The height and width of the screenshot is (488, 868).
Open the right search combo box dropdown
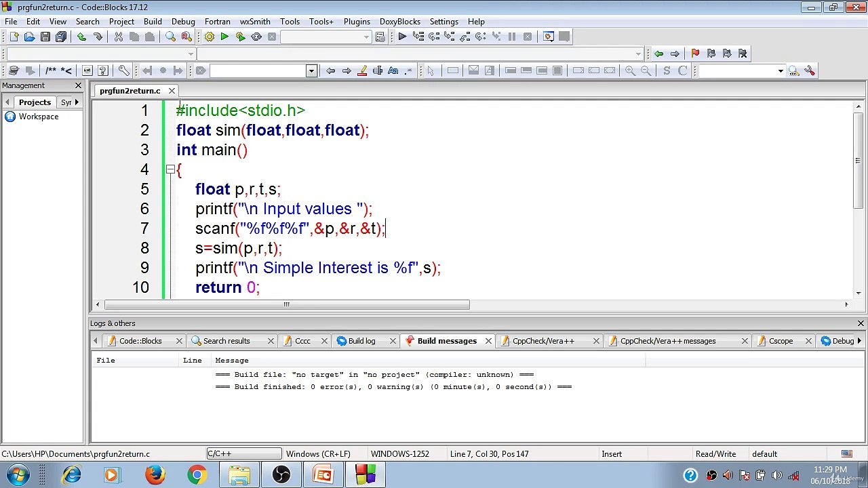[x=780, y=70]
